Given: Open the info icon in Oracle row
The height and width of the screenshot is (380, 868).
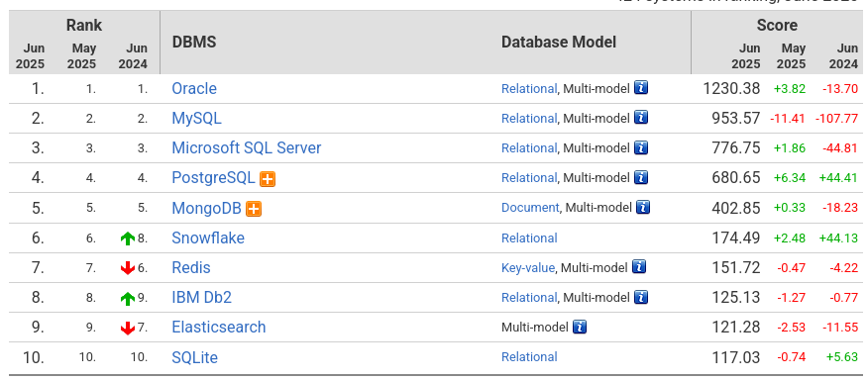Looking at the screenshot, I should coord(641,87).
